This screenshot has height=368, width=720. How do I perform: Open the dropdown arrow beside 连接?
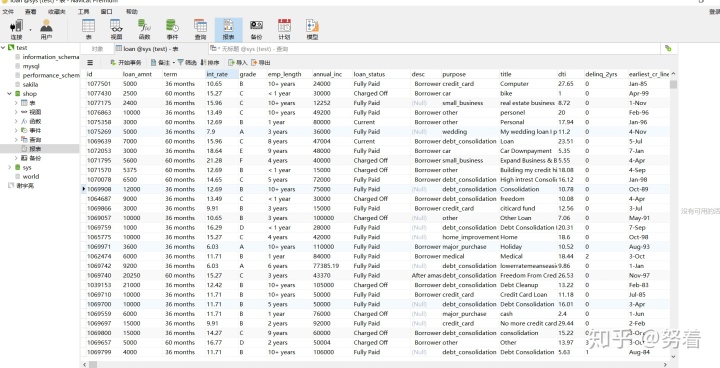[x=30, y=29]
